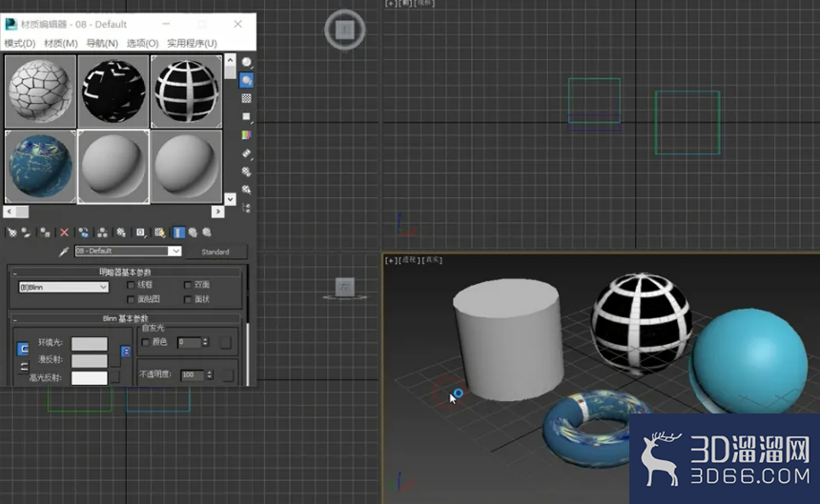Image resolution: width=820 pixels, height=504 pixels.
Task: Open the Material/Map Navigator icon
Action: click(x=246, y=208)
